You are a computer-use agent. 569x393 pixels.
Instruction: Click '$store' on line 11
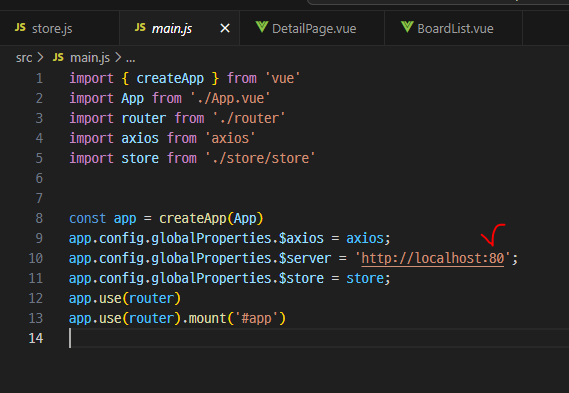pos(301,278)
